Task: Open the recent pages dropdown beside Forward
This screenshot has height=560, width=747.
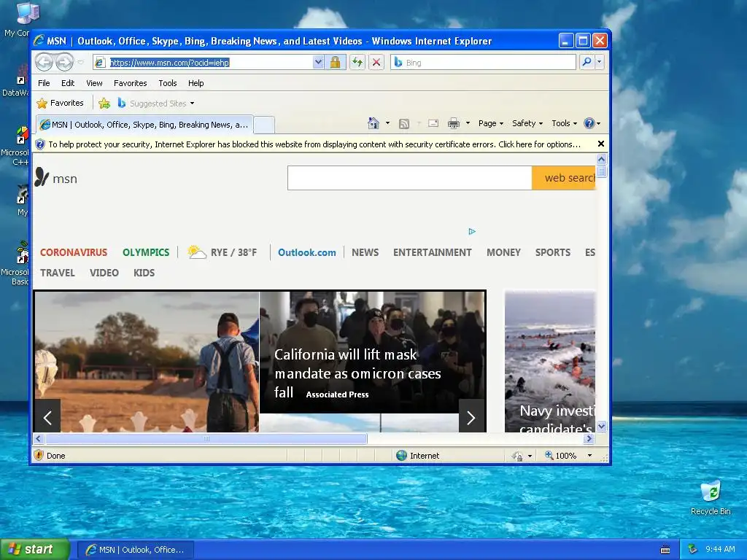Action: [x=80, y=63]
